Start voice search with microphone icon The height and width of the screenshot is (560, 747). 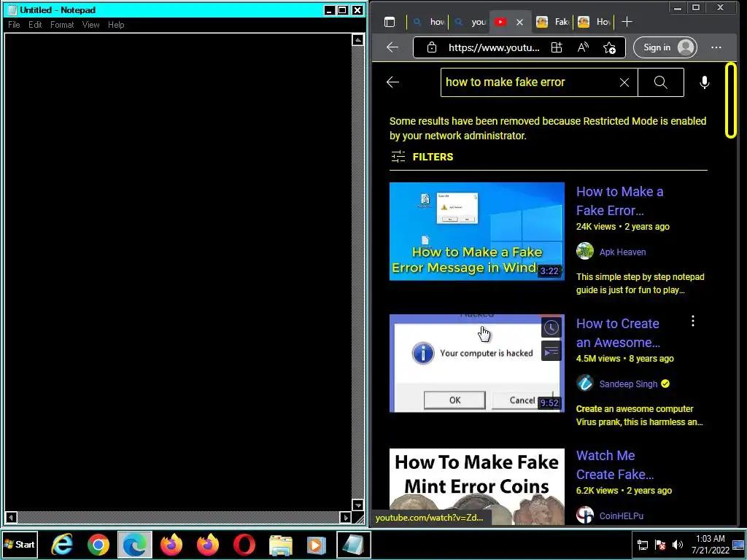click(704, 82)
